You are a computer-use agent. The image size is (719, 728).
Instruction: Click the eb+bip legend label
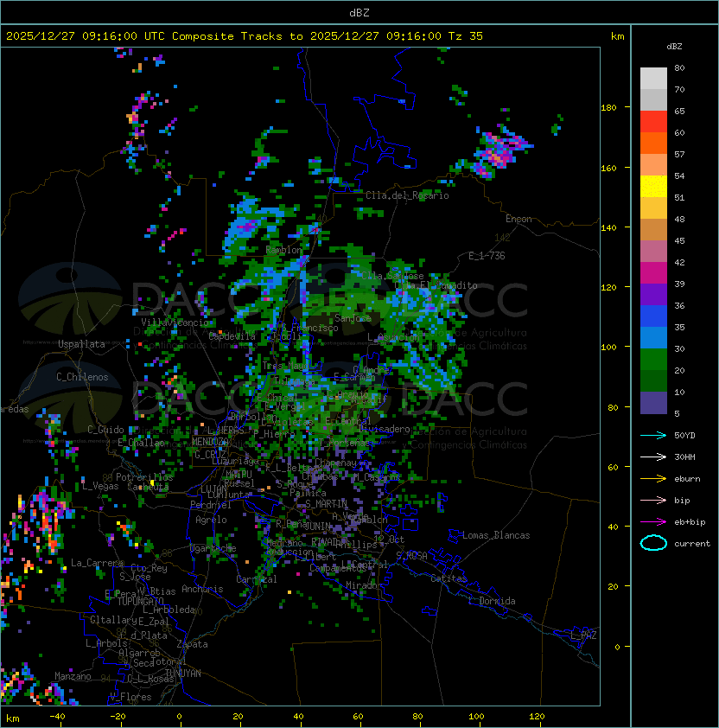coord(690,522)
